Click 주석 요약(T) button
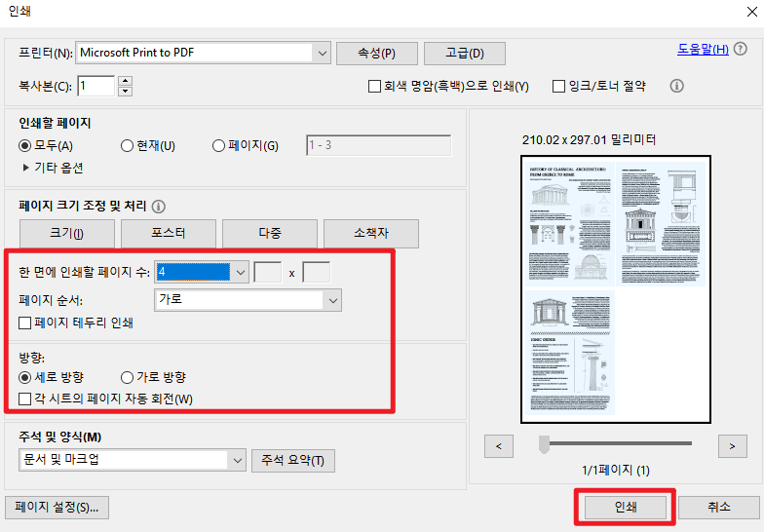The height and width of the screenshot is (532, 764). 292,460
